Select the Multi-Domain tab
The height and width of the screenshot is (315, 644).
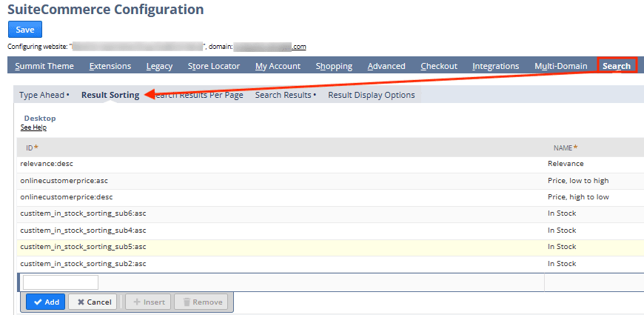(561, 66)
